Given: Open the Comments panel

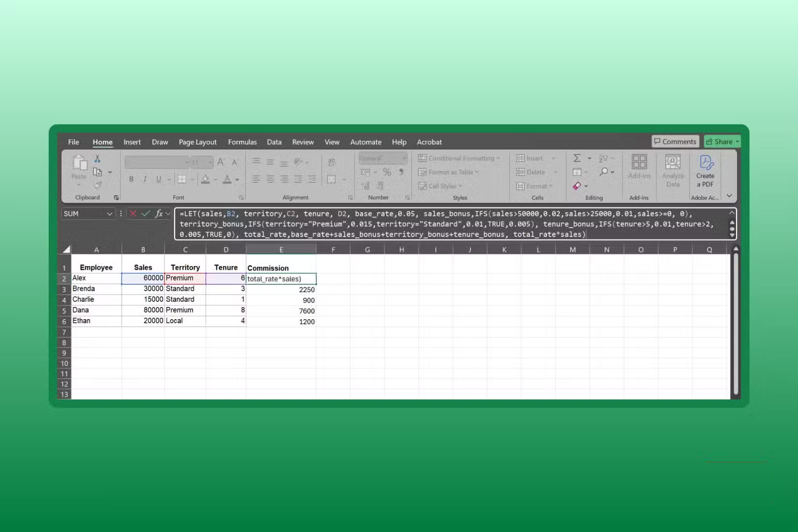Looking at the screenshot, I should pyautogui.click(x=676, y=141).
